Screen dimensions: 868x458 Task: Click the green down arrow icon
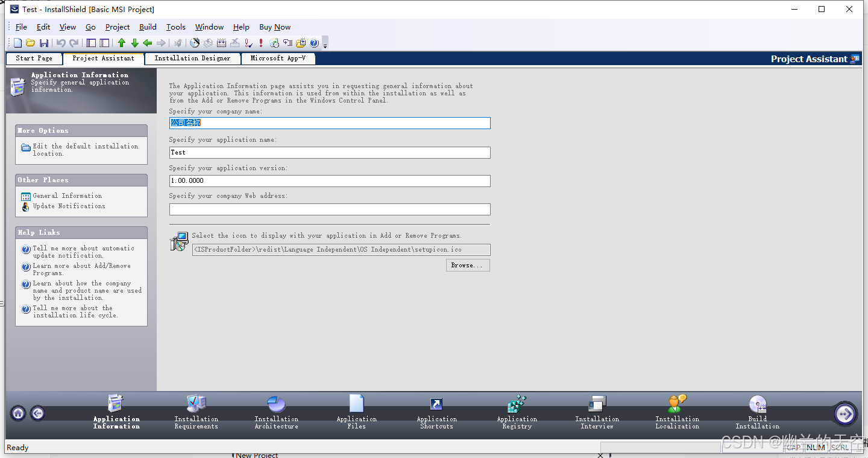click(134, 43)
